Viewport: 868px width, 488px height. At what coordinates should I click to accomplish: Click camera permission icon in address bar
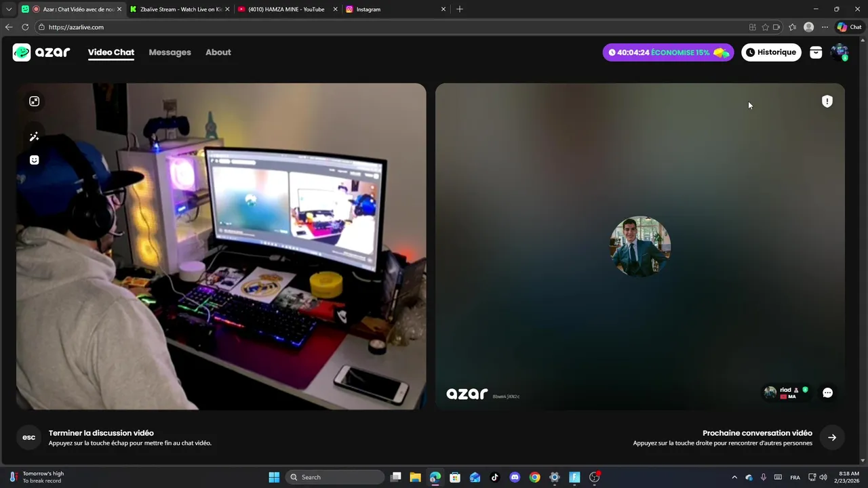(776, 27)
